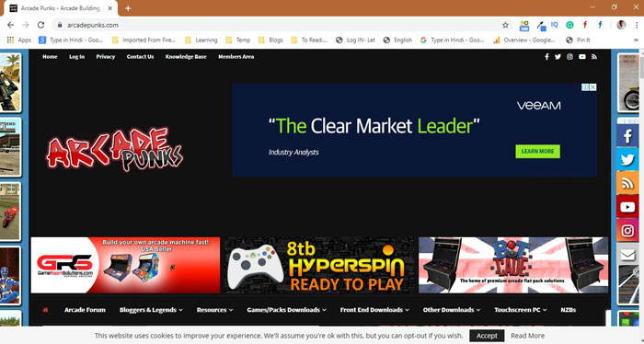Click the RSS feed icon in header
This screenshot has width=644, height=344.
click(594, 57)
